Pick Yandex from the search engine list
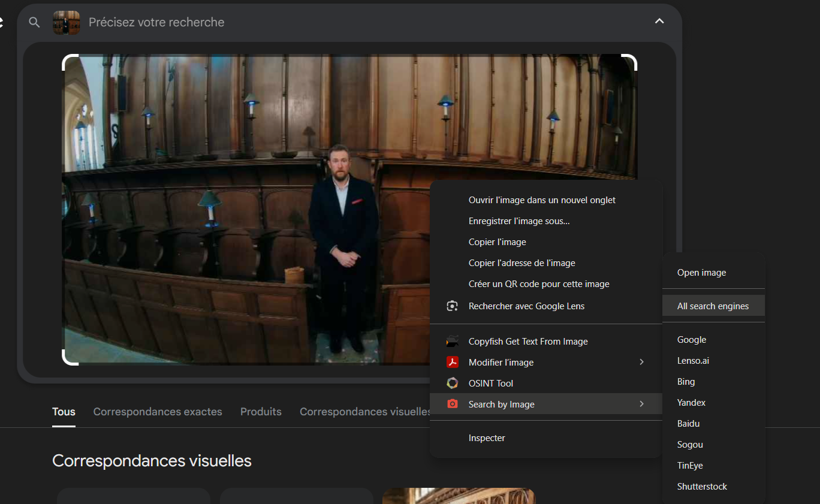 [691, 403]
